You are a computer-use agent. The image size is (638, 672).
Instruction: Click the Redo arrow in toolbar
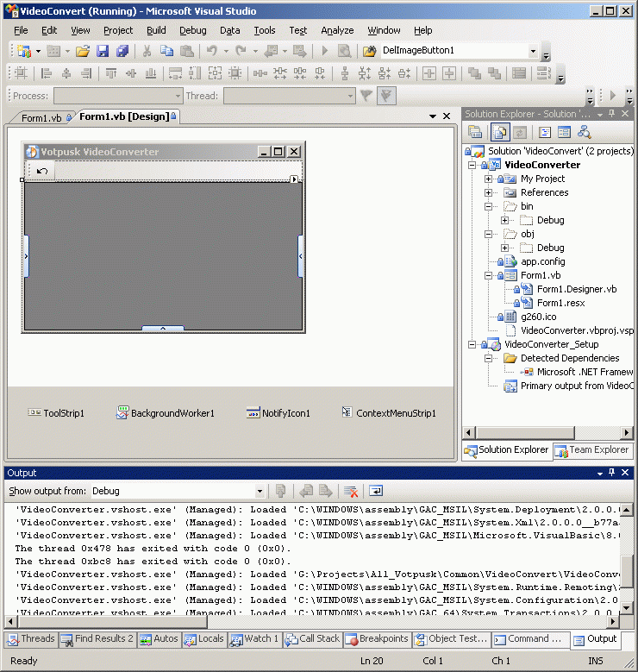click(241, 52)
